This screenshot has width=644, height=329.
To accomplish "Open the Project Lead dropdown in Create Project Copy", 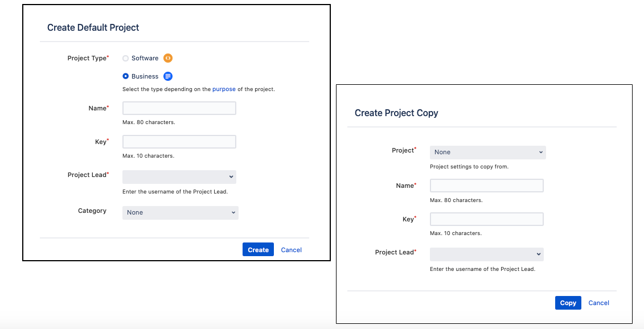I will (x=487, y=254).
